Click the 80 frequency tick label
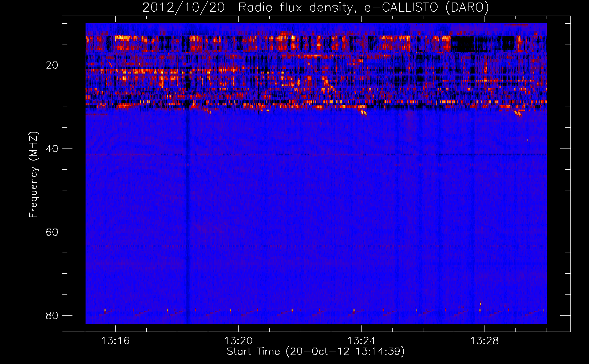The width and height of the screenshot is (589, 364). [52, 315]
